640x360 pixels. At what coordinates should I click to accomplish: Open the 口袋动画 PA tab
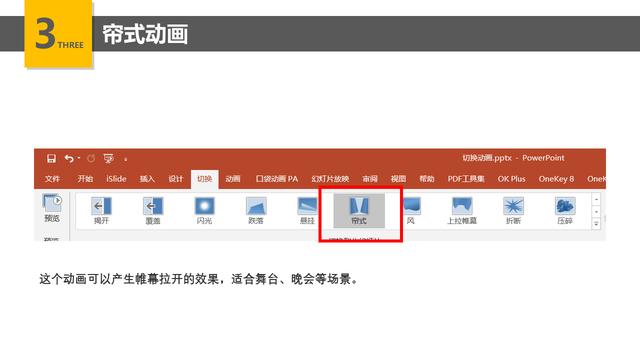tap(277, 179)
